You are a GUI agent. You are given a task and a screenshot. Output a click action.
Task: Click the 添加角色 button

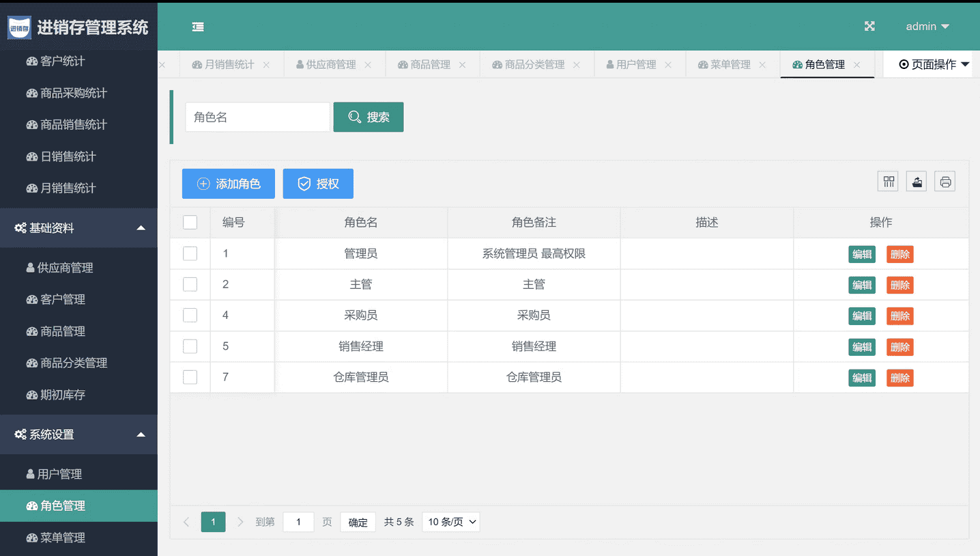click(x=229, y=184)
